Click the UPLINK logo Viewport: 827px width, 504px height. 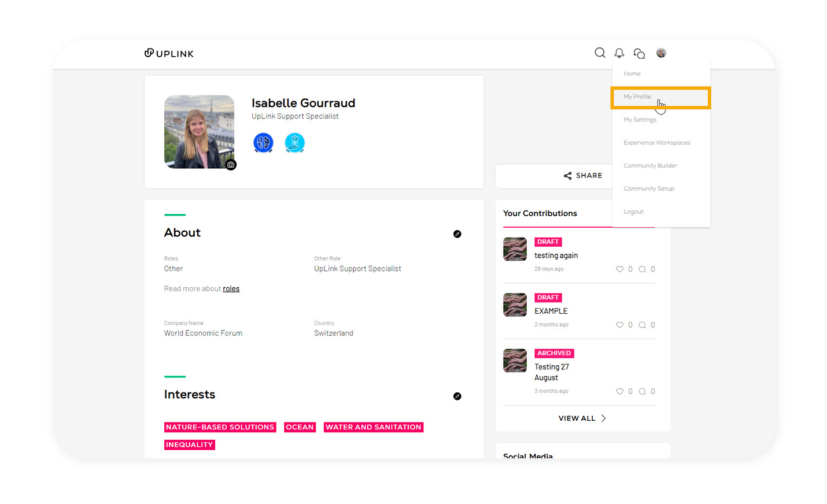point(169,53)
